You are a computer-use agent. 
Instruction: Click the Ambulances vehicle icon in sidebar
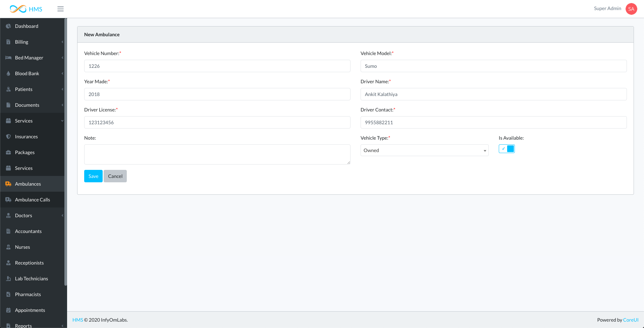[x=8, y=184]
